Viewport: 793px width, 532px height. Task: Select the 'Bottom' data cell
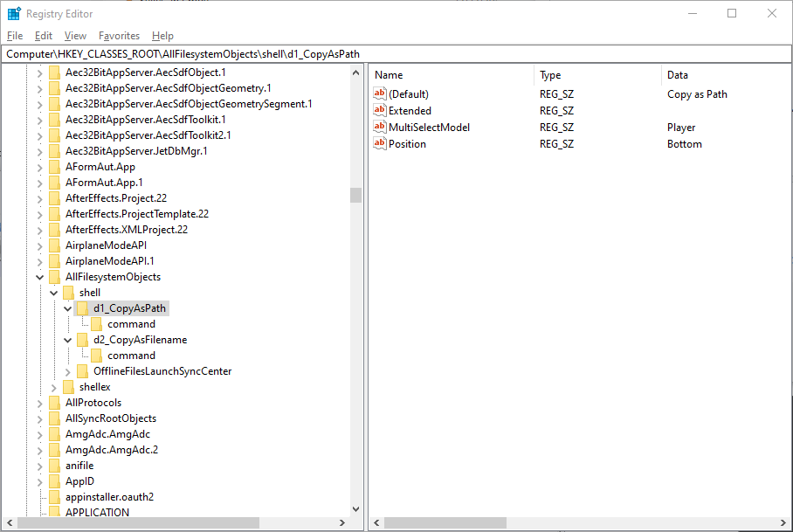[684, 144]
